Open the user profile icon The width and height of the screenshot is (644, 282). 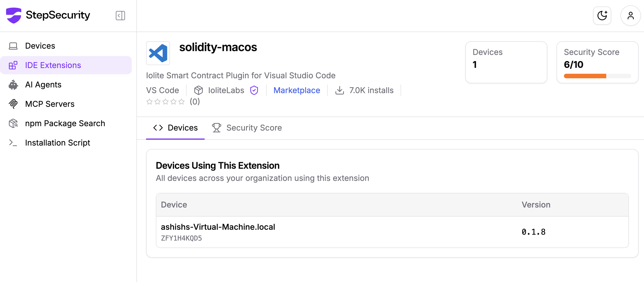(x=630, y=15)
